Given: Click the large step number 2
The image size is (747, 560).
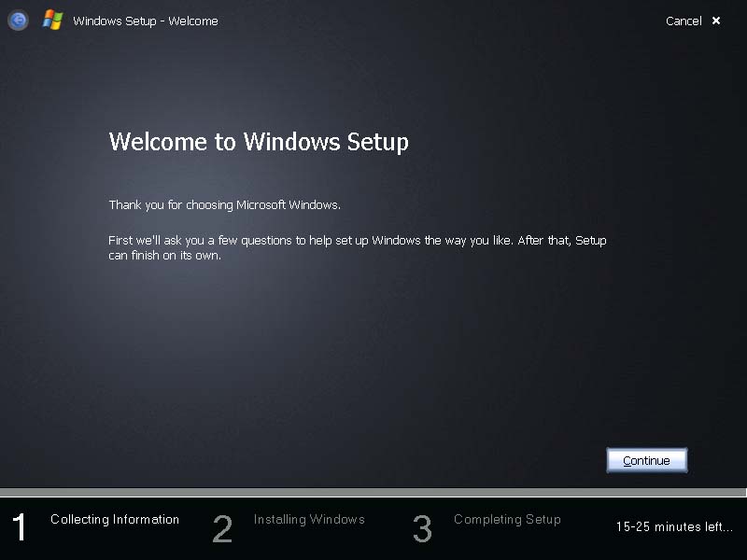Looking at the screenshot, I should point(222,528).
